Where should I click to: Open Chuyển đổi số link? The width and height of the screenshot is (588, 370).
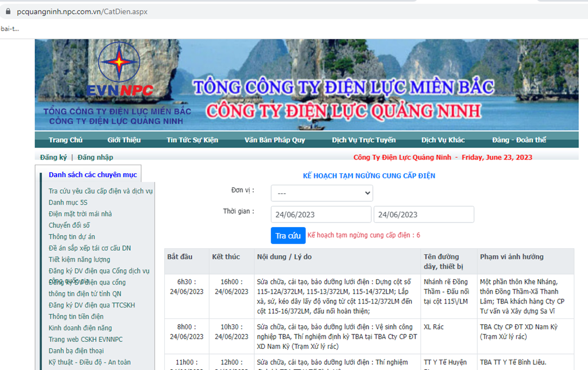click(x=69, y=225)
